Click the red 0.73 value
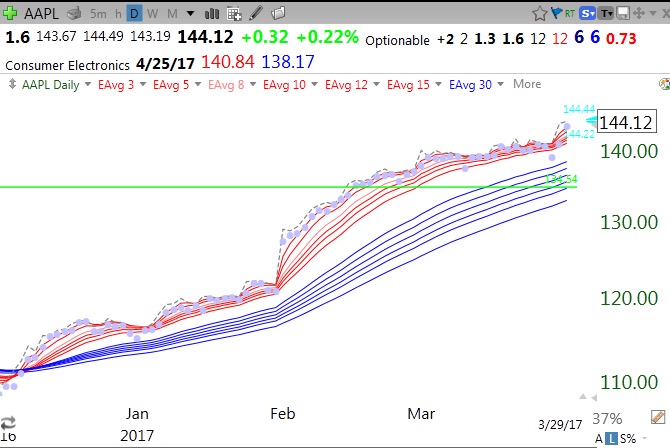Viewport: 670px width, 448px height. (621, 38)
